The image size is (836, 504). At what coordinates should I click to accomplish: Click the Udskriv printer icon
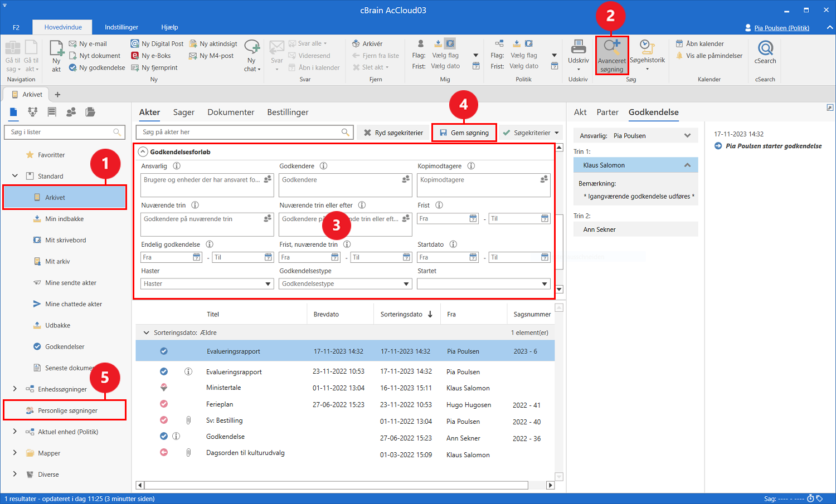pyautogui.click(x=578, y=48)
